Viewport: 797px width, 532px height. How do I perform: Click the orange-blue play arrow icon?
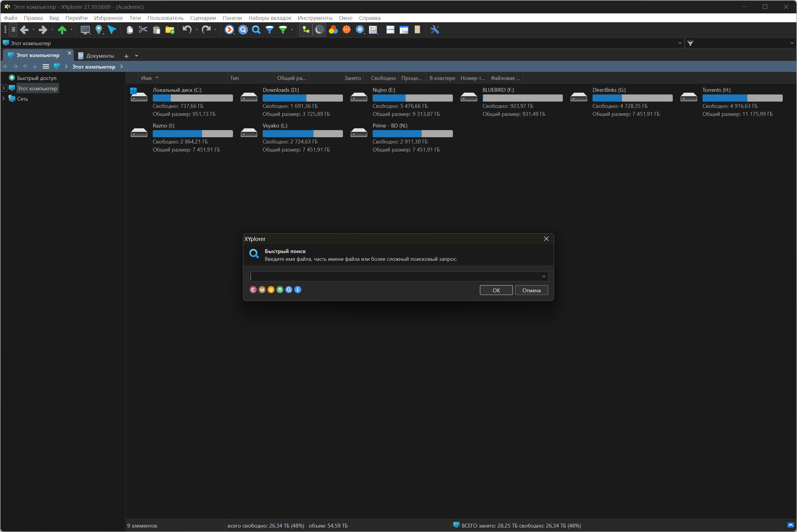pos(229,30)
